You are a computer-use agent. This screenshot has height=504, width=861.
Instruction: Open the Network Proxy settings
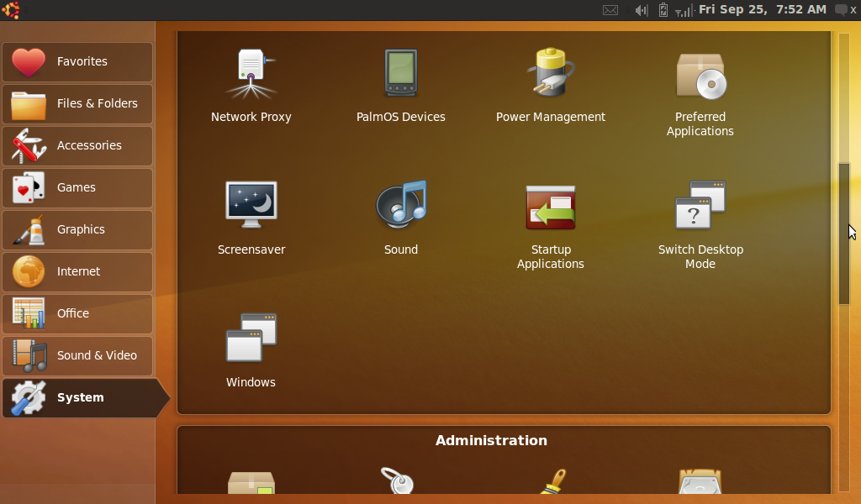coord(251,86)
